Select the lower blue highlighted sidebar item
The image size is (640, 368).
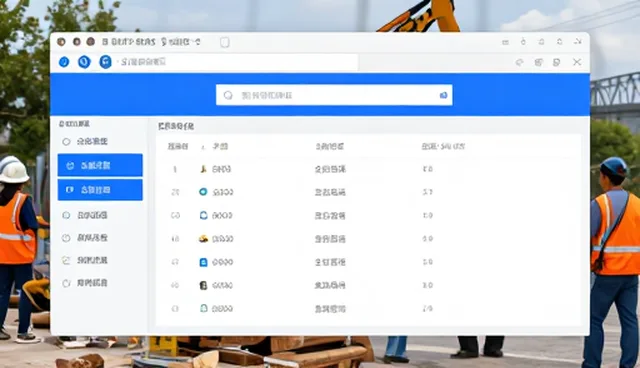pos(100,190)
